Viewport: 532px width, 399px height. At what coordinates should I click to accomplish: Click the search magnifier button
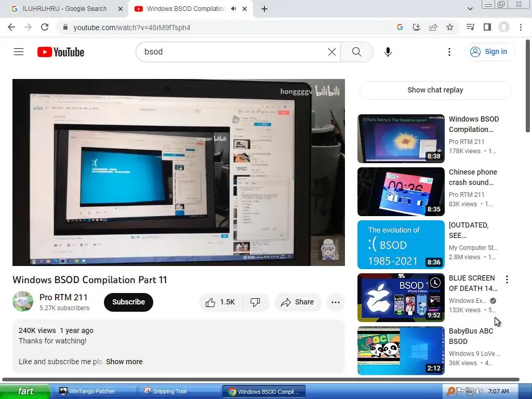(356, 52)
